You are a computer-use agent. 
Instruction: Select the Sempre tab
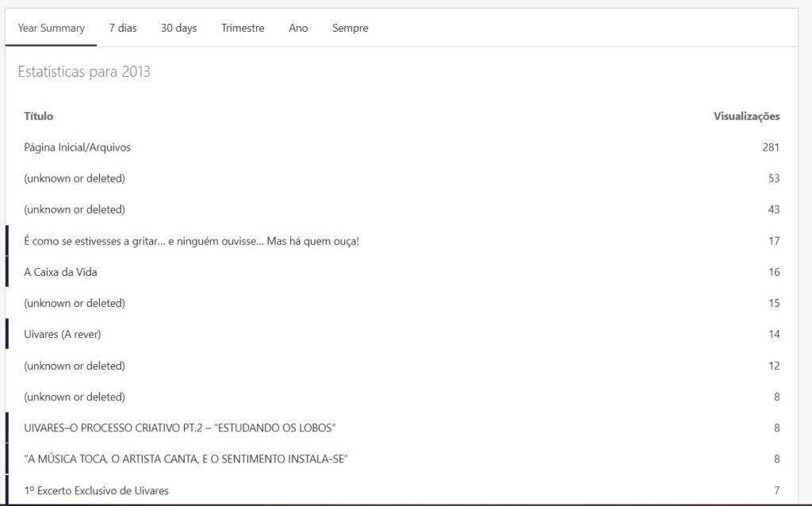point(350,28)
